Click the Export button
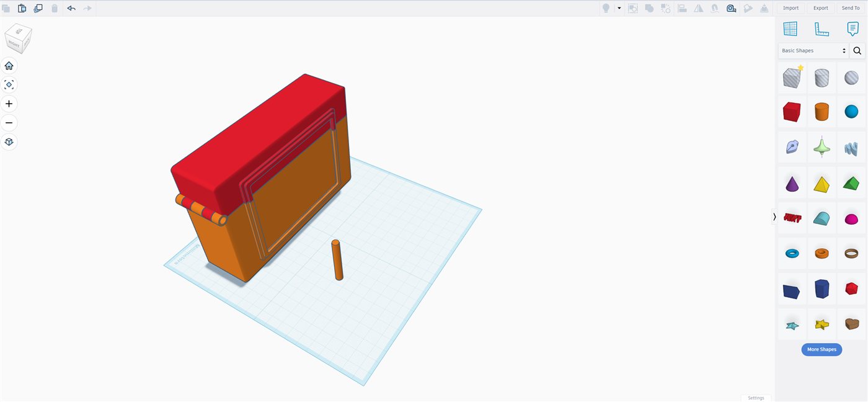This screenshot has height=402, width=868. click(x=820, y=8)
